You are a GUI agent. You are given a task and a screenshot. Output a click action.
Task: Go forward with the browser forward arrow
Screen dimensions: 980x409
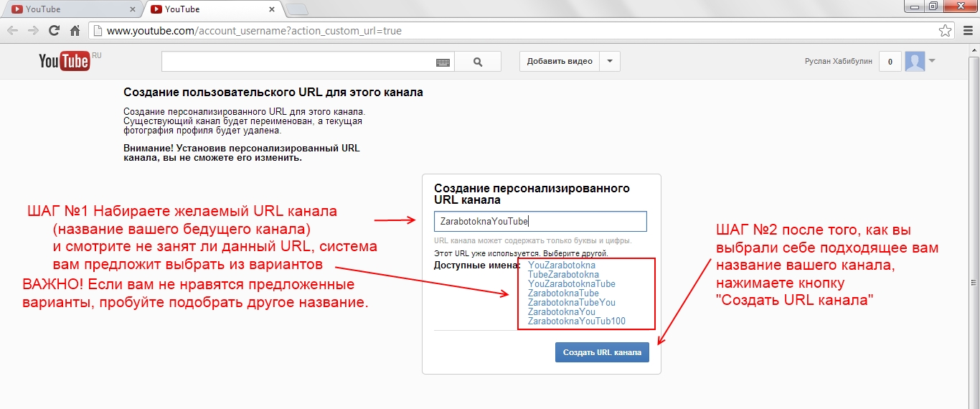tap(33, 31)
